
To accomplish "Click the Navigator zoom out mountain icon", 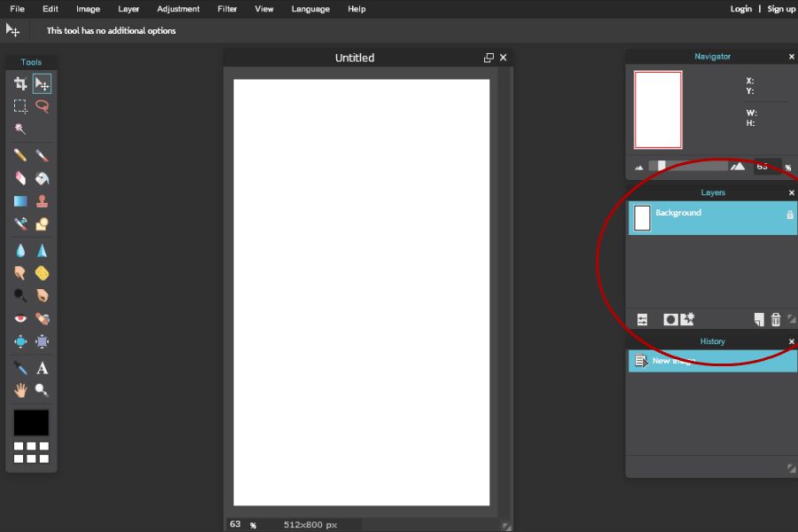I will tap(639, 167).
